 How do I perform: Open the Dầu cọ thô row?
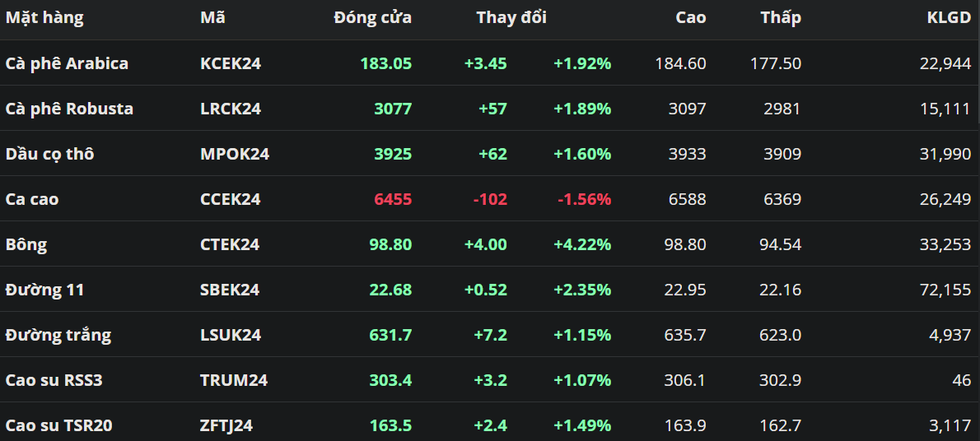pyautogui.click(x=49, y=154)
